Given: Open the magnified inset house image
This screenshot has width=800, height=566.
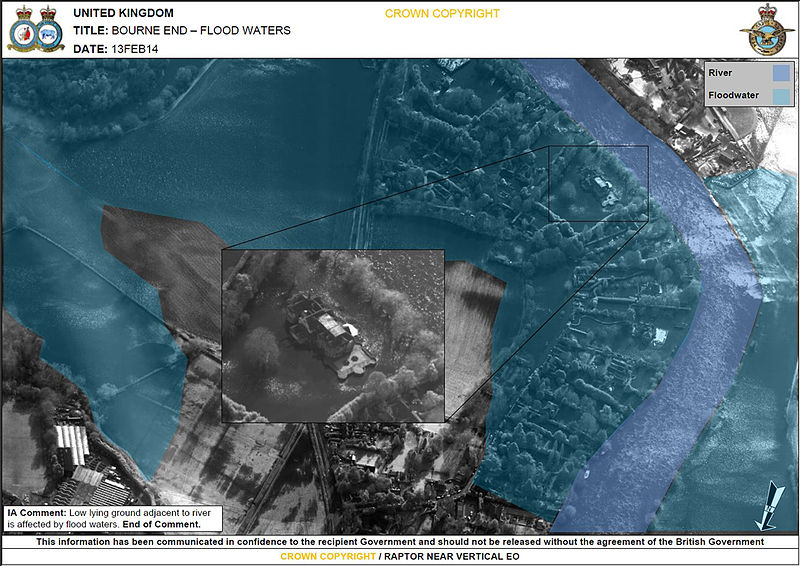Looking at the screenshot, I should [x=332, y=335].
